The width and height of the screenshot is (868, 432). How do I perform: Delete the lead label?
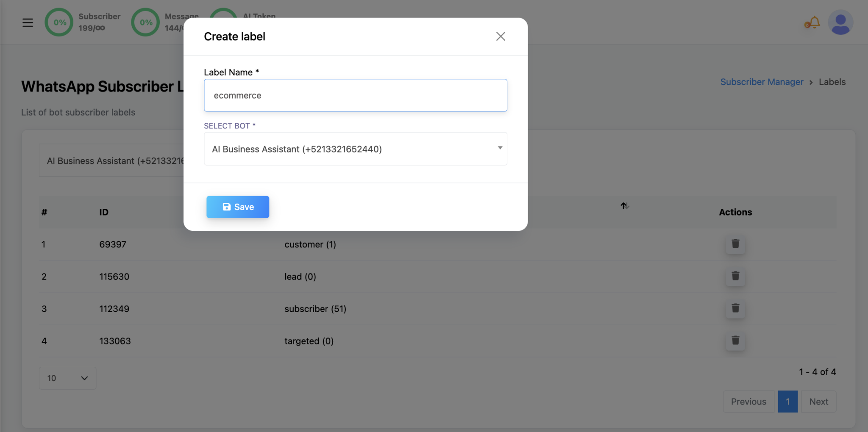pyautogui.click(x=735, y=276)
